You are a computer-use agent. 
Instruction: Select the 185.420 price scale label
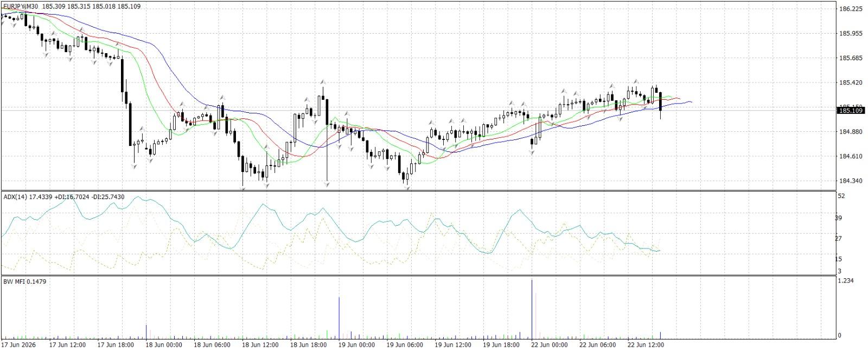[x=850, y=83]
